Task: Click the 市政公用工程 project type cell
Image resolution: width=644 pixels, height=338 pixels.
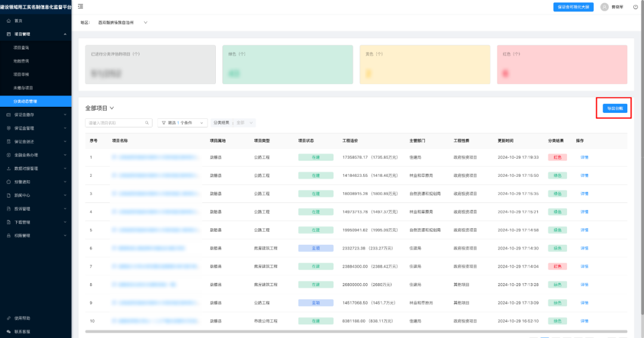Action: coord(266,321)
